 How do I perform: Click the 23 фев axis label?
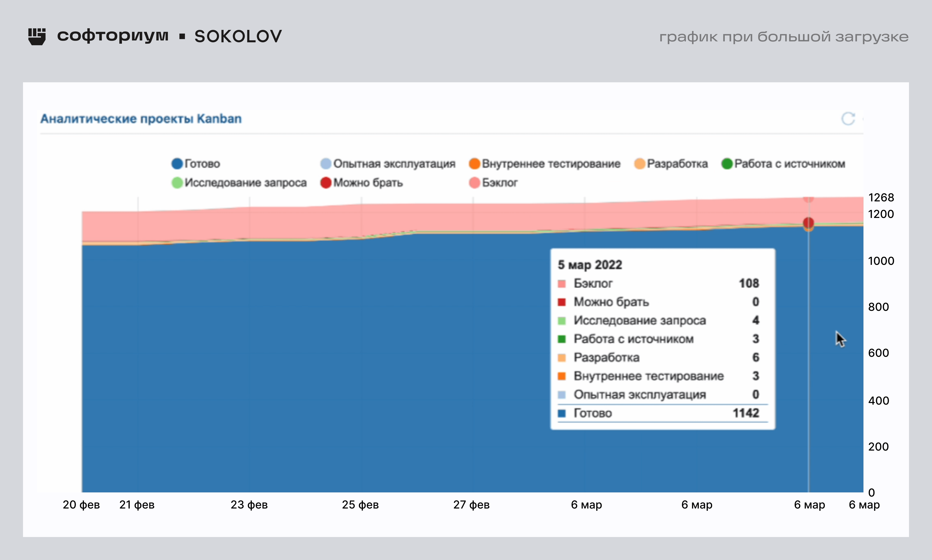click(x=249, y=505)
